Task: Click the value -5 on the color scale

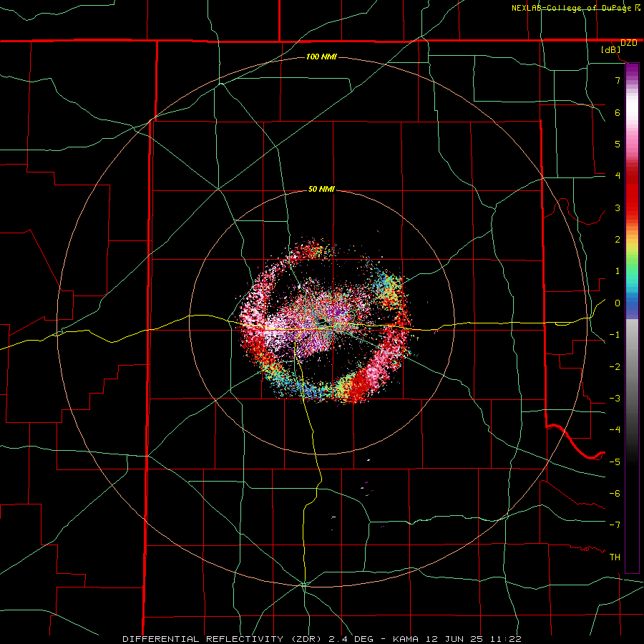Action: (615, 462)
